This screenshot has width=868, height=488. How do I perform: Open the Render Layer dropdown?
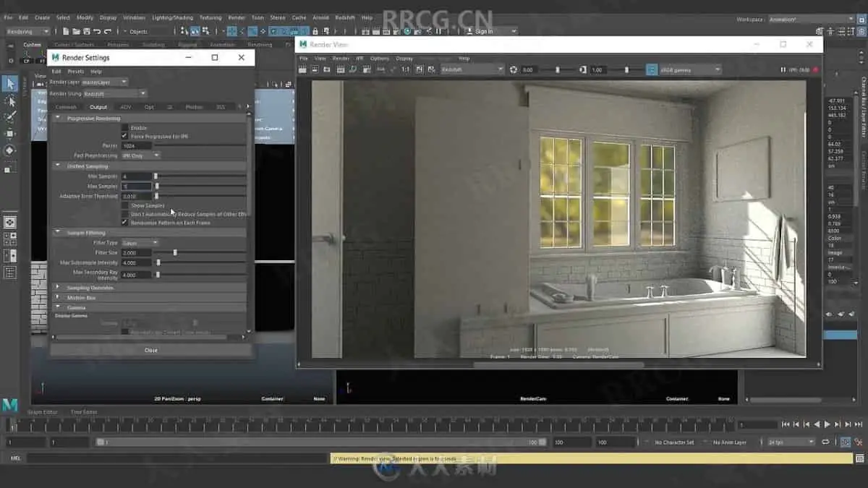tap(105, 82)
